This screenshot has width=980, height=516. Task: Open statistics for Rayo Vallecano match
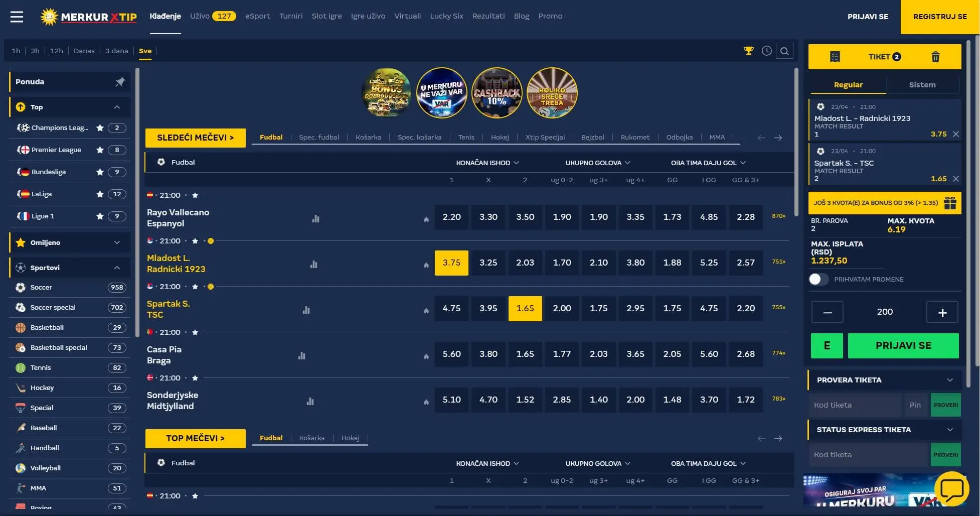pos(315,218)
